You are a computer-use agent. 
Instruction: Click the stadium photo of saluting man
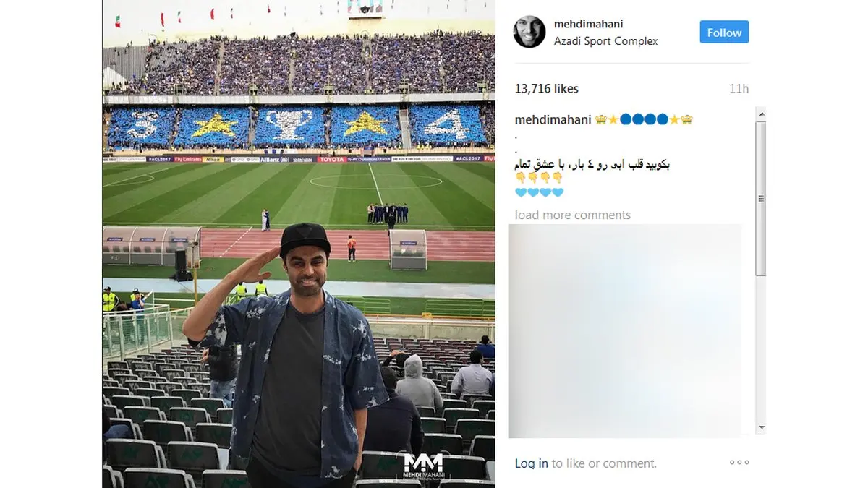299,244
